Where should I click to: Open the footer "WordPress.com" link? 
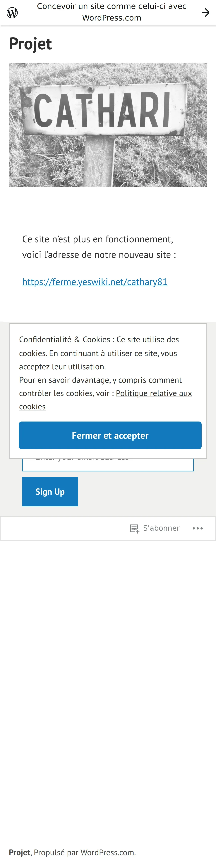(107, 852)
